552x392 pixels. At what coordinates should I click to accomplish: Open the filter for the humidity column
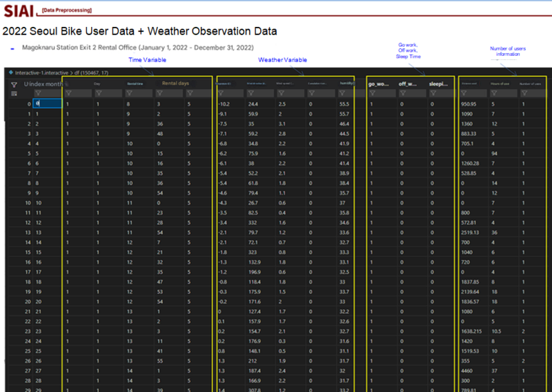[344, 93]
